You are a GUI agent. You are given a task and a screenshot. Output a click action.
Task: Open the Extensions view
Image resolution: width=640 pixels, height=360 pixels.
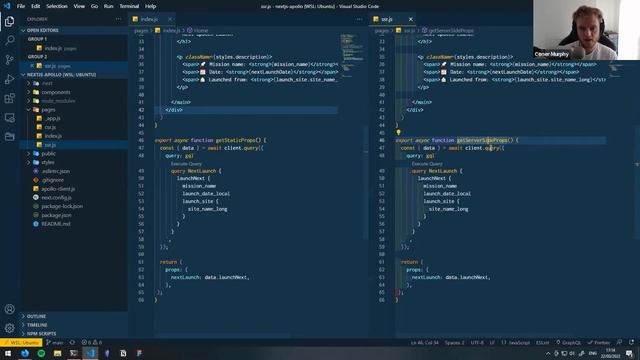[x=9, y=98]
